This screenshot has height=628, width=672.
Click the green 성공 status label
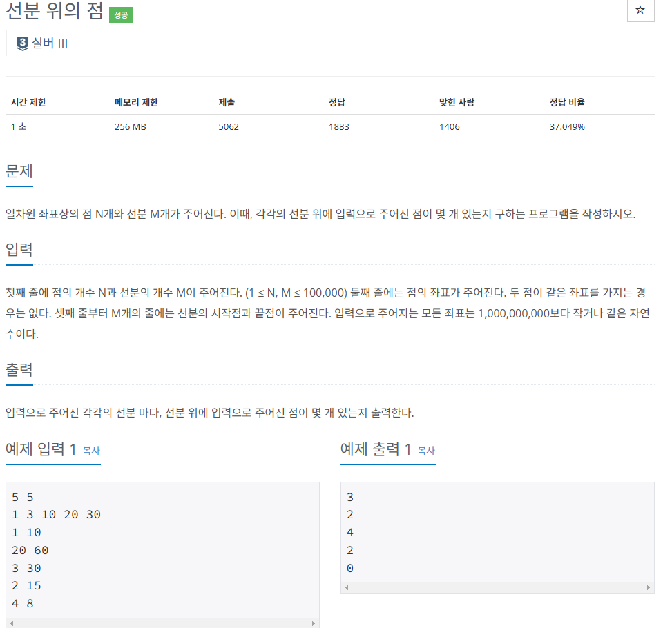(x=121, y=15)
